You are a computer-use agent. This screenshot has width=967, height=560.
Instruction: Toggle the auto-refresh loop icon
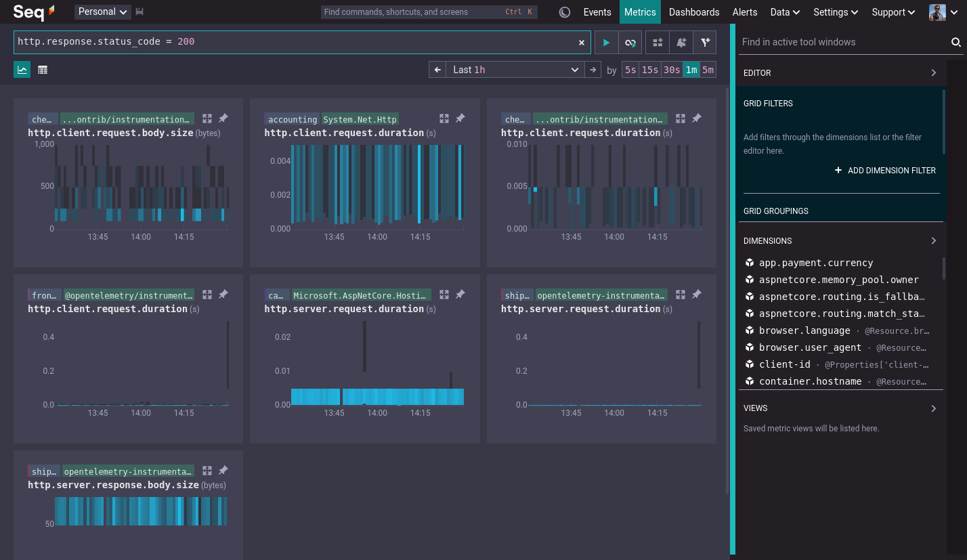click(x=630, y=43)
